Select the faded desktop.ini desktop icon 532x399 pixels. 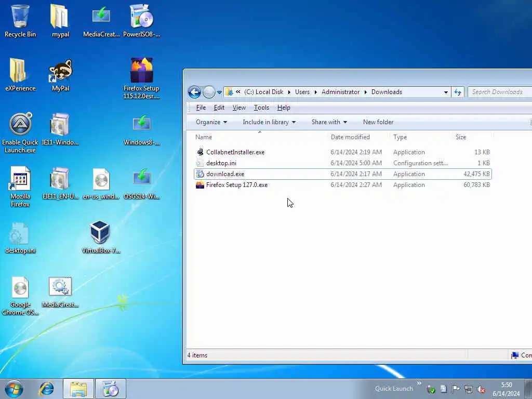(20, 237)
